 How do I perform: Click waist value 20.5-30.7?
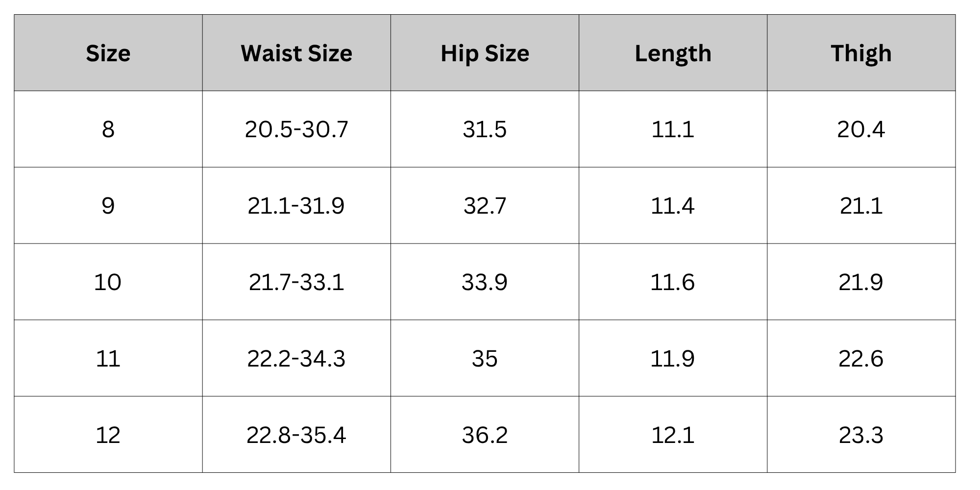pos(296,129)
